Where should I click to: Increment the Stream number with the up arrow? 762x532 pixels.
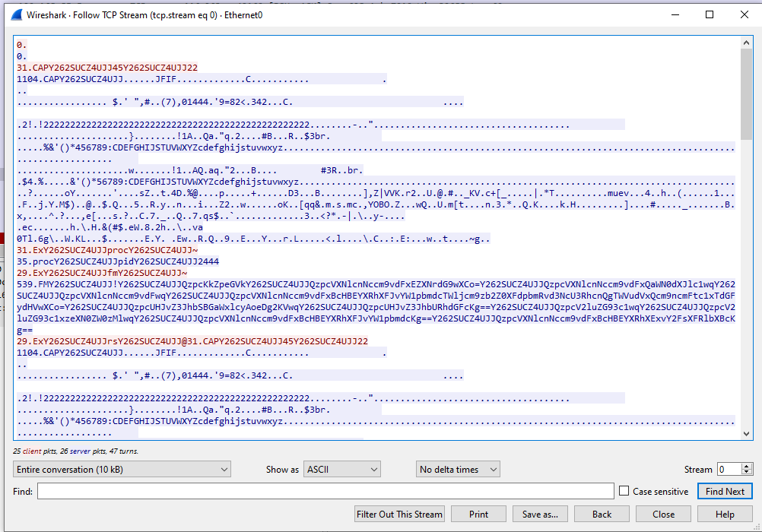pyautogui.click(x=747, y=467)
